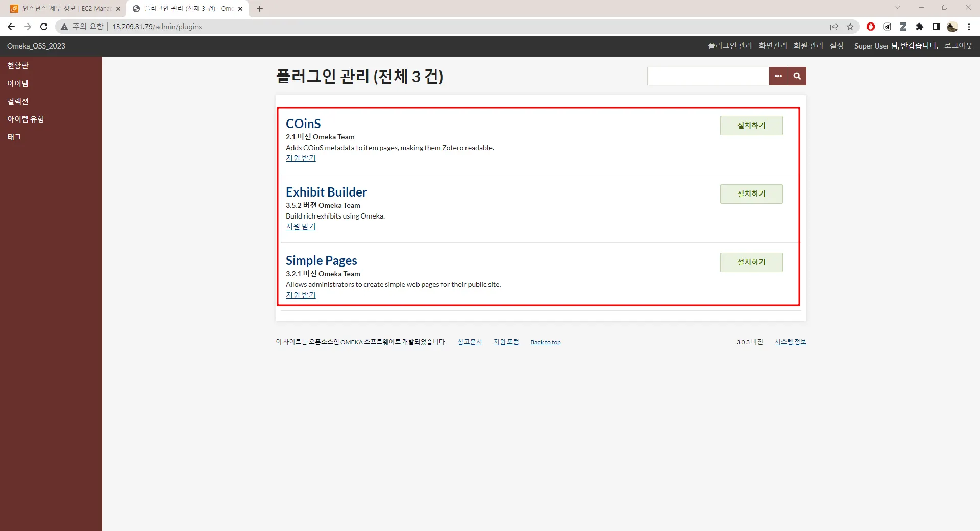The width and height of the screenshot is (980, 531).
Task: Open the Simple Pages title link
Action: [322, 260]
